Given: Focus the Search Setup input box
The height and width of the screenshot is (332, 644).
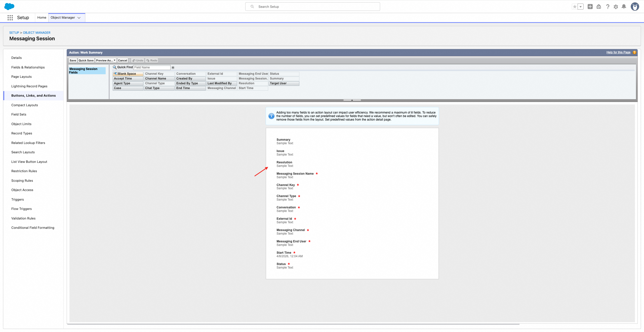Looking at the screenshot, I should click(x=313, y=7).
